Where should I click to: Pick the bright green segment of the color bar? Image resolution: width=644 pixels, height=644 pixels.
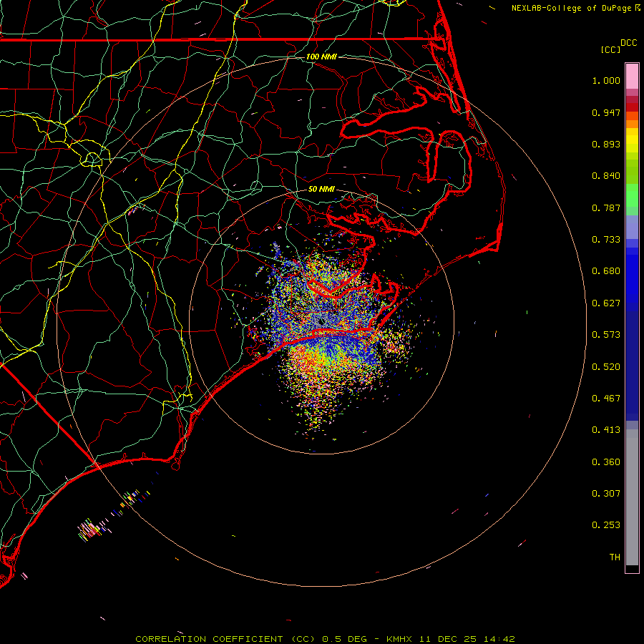[632, 195]
